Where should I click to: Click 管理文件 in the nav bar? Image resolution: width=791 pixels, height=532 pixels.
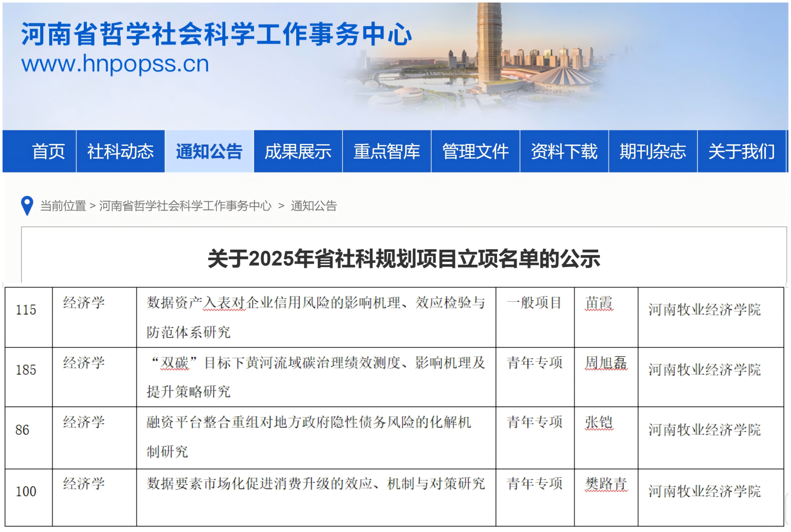pyautogui.click(x=475, y=151)
